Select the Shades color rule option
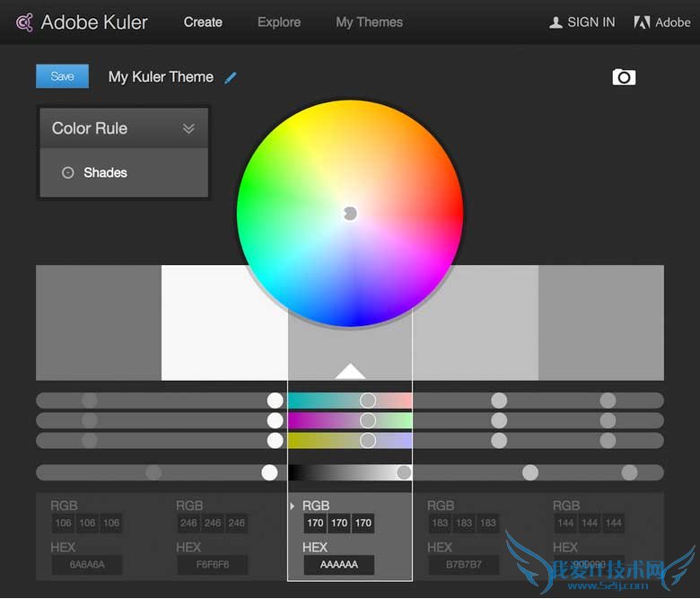700x599 pixels. point(124,172)
